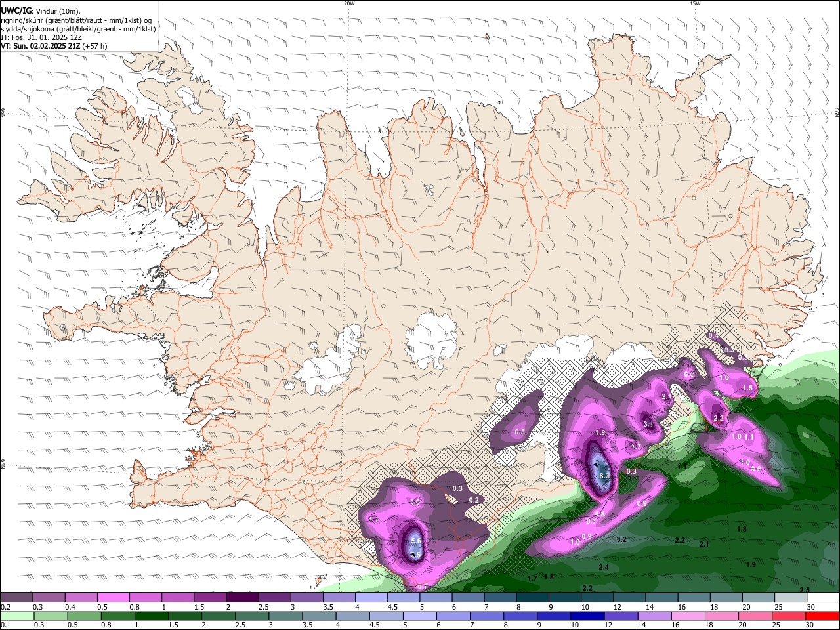Pick the light pink rain swatch labeled 16
The image size is (840, 630).
tap(688, 616)
